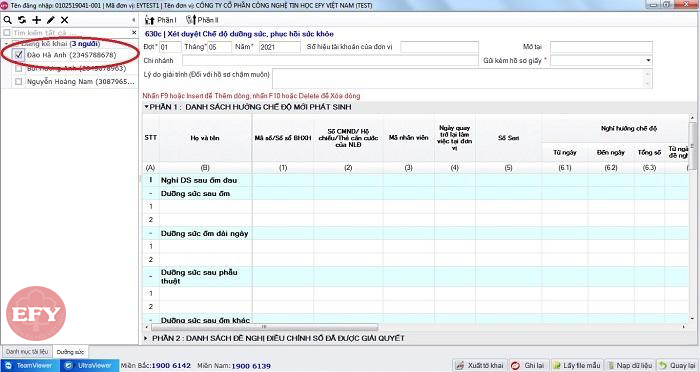This screenshot has height=372, width=700.
Task: Click the Đợt input field
Action: click(x=170, y=47)
